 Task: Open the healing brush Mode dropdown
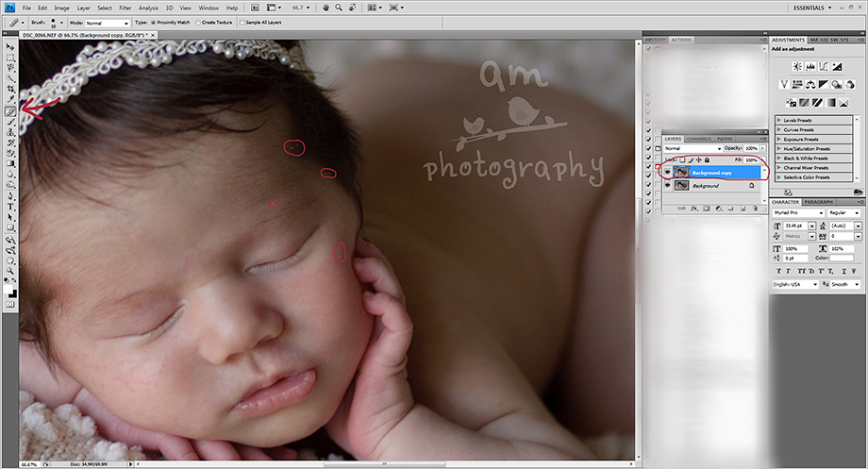107,23
